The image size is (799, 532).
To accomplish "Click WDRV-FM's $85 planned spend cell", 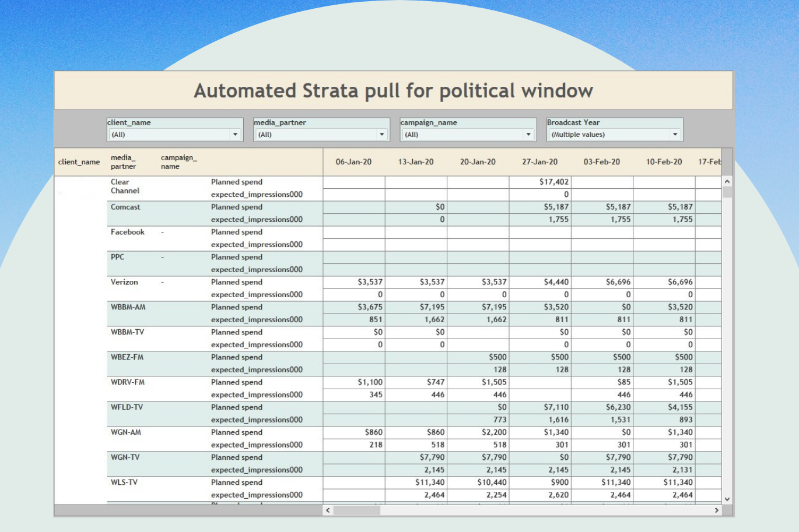I will pos(602,382).
